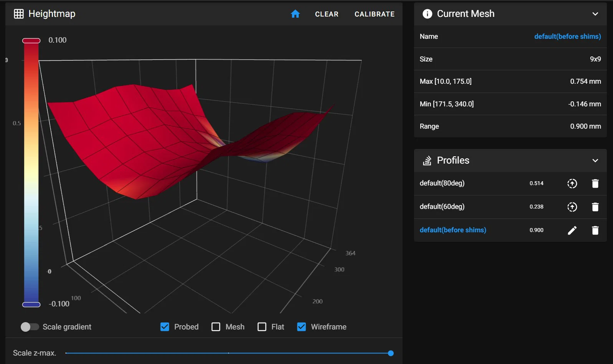The image size is (613, 364).
Task: Click the CLEAR button
Action: (x=327, y=14)
